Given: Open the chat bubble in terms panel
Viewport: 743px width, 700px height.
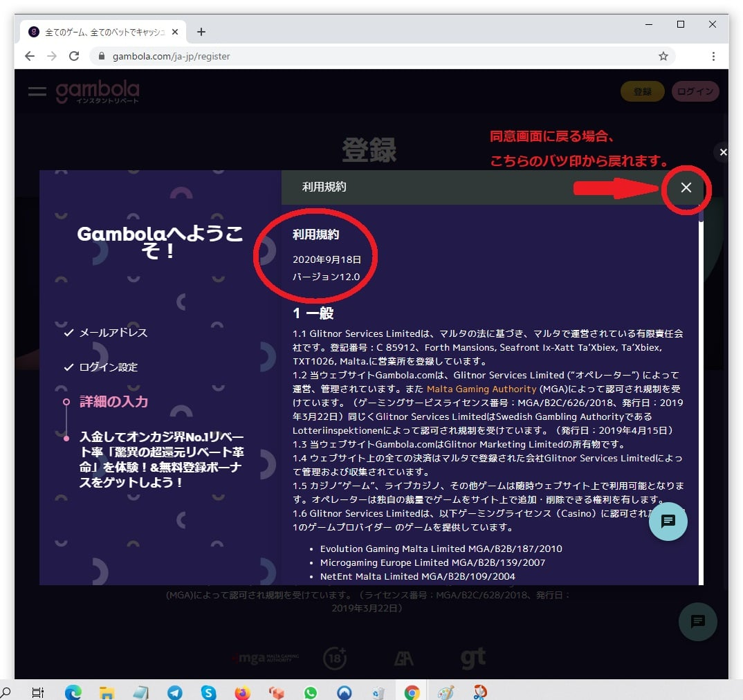Looking at the screenshot, I should pos(668,522).
